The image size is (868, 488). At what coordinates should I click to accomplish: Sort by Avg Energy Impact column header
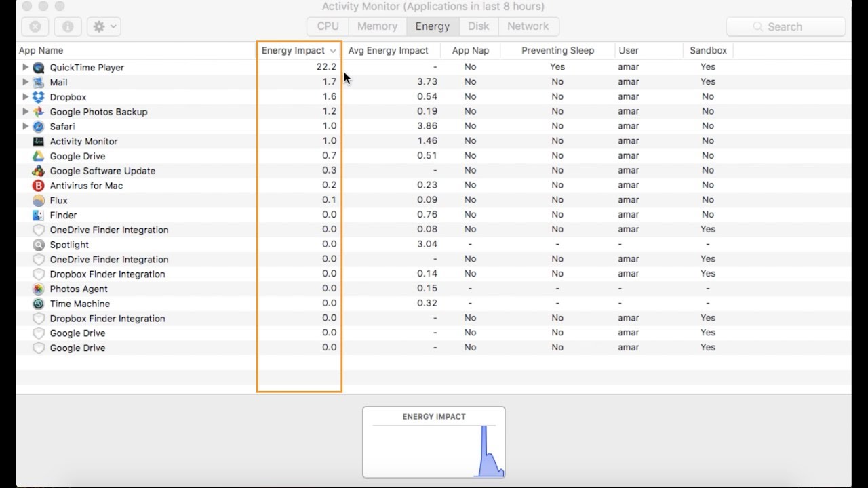(391, 51)
